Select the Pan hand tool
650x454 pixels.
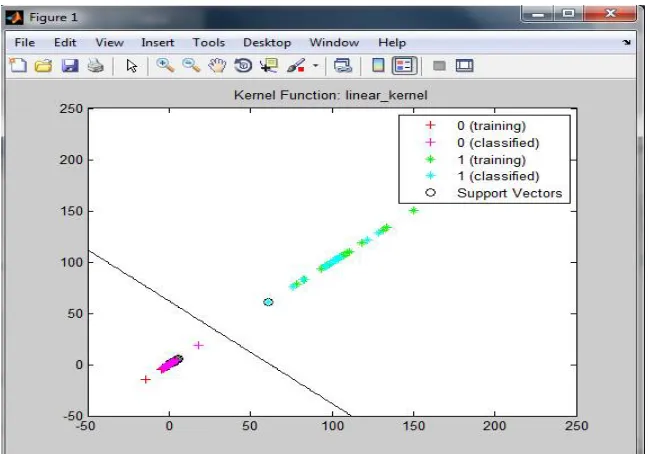217,66
